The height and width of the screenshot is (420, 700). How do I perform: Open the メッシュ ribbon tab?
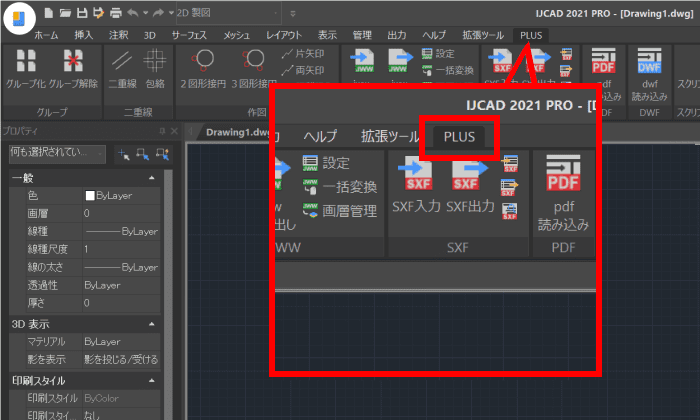click(x=237, y=35)
